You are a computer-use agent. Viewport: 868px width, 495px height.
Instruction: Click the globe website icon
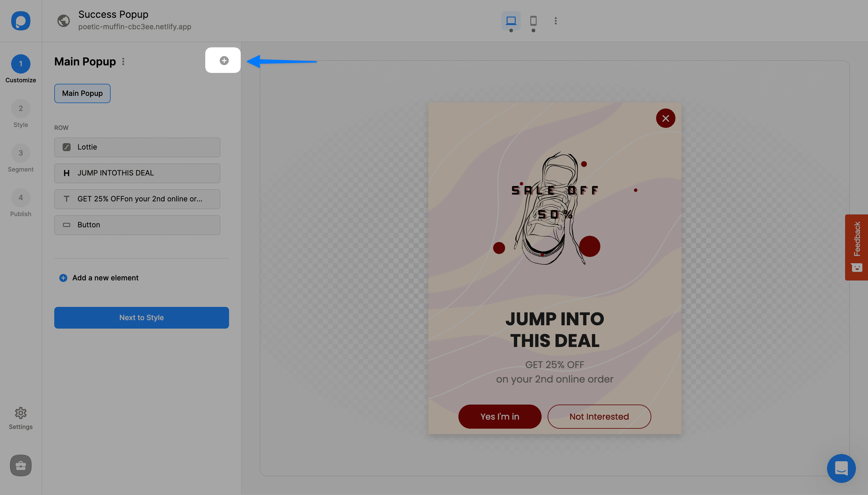click(x=64, y=21)
